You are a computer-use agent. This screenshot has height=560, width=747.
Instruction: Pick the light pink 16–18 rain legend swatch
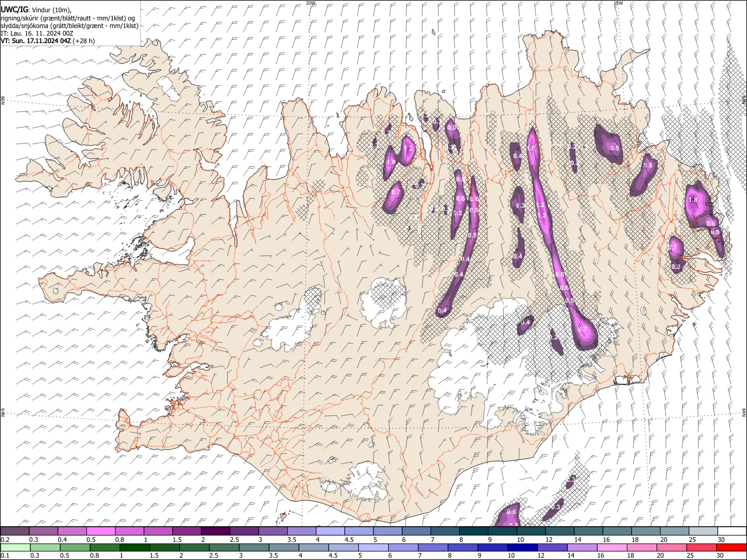[x=612, y=547]
